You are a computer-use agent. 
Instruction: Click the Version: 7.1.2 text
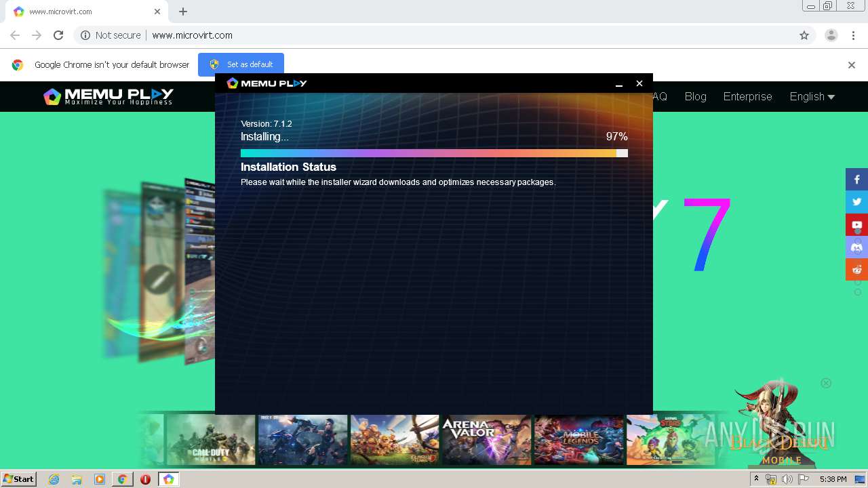(267, 124)
